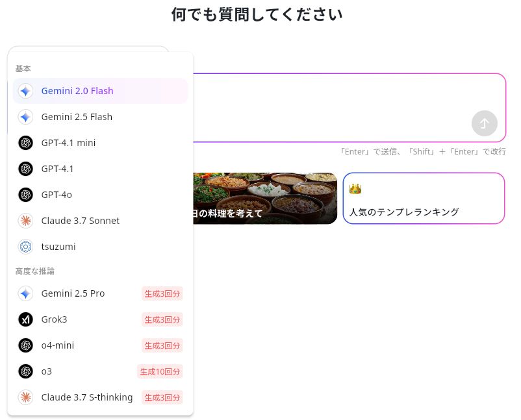521x420 pixels.
Task: Open the 料理を考えて food template card
Action: pyautogui.click(x=265, y=198)
